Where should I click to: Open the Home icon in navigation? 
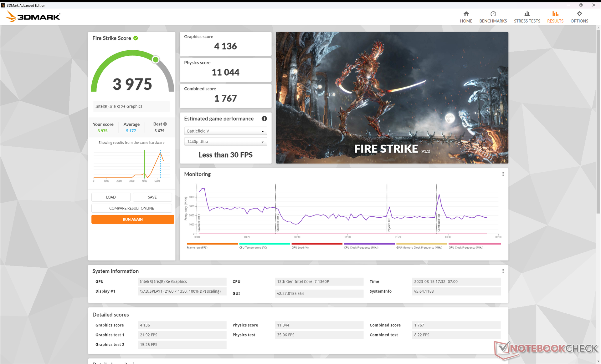coord(466,14)
